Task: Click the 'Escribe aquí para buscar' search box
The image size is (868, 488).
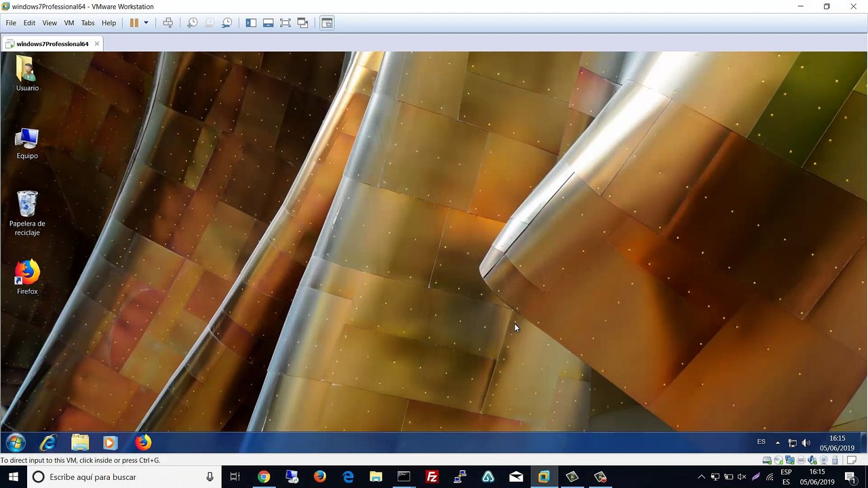Action: (x=124, y=477)
